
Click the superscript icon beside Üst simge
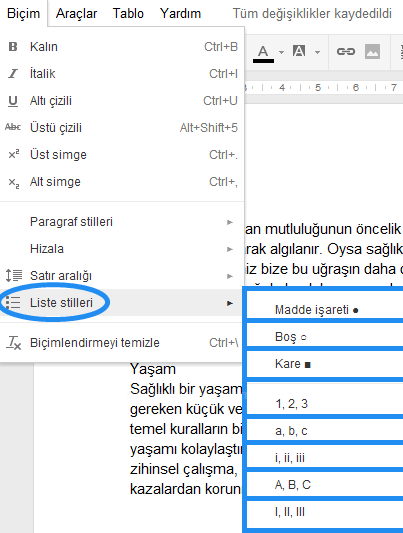(x=14, y=154)
